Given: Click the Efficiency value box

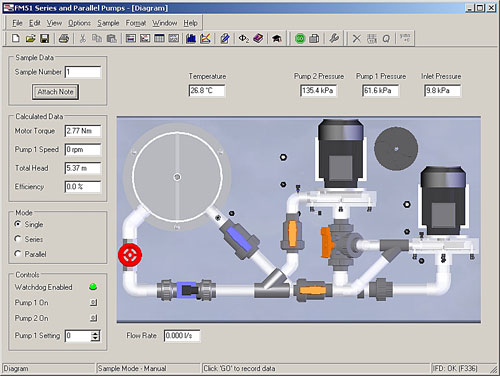Looking at the screenshot, I should 83,187.
